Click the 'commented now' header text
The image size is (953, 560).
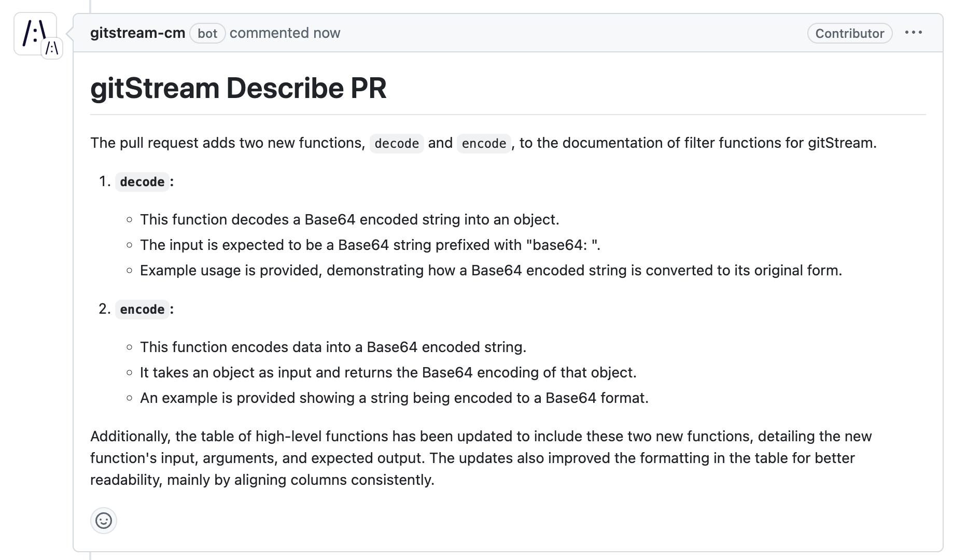[285, 33]
